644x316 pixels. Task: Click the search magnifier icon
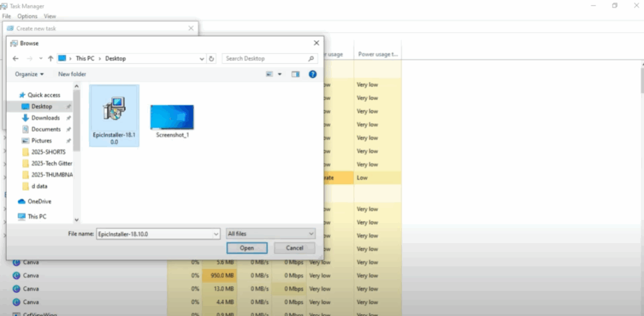click(311, 58)
